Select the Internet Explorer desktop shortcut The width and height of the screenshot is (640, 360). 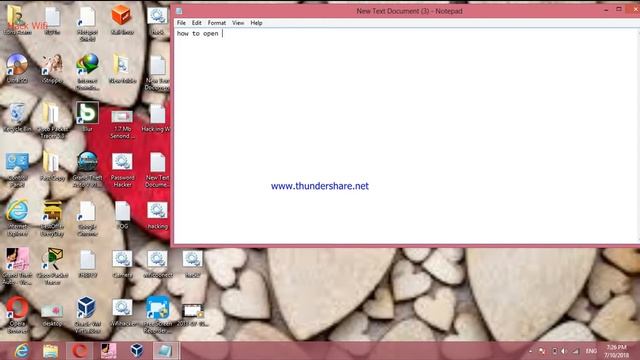pos(17,218)
